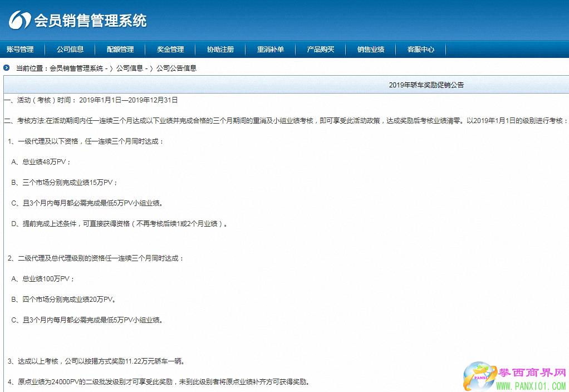
Task: View the 销售业绩 menu
Action: coord(371,50)
